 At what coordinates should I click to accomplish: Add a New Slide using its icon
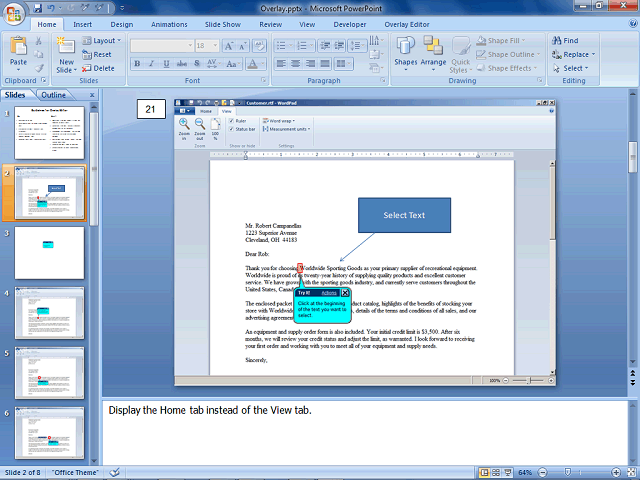tap(66, 46)
